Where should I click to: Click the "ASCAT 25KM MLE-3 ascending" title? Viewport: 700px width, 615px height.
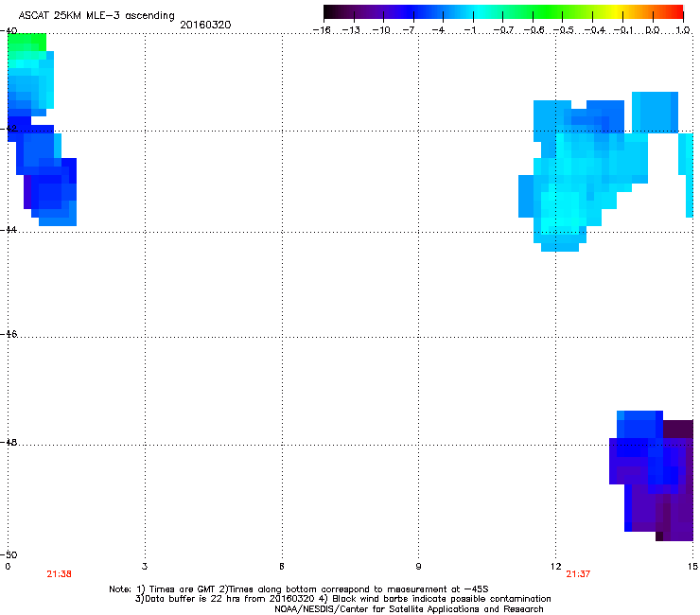(x=96, y=16)
